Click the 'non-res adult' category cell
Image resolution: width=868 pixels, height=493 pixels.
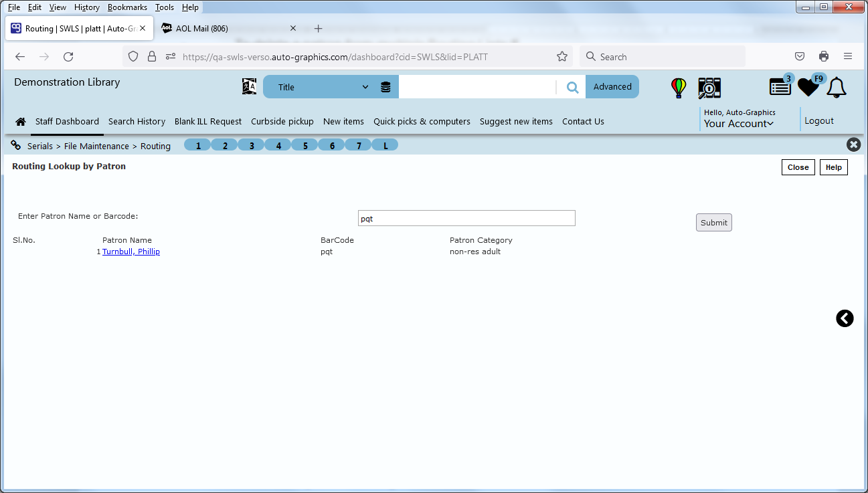pyautogui.click(x=475, y=252)
